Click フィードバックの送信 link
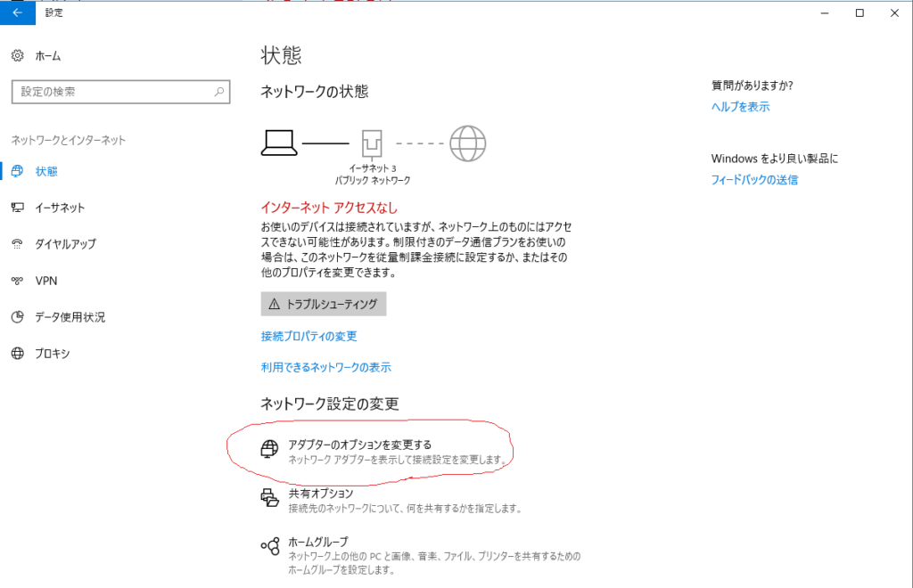This screenshot has height=588, width=913. [x=754, y=179]
